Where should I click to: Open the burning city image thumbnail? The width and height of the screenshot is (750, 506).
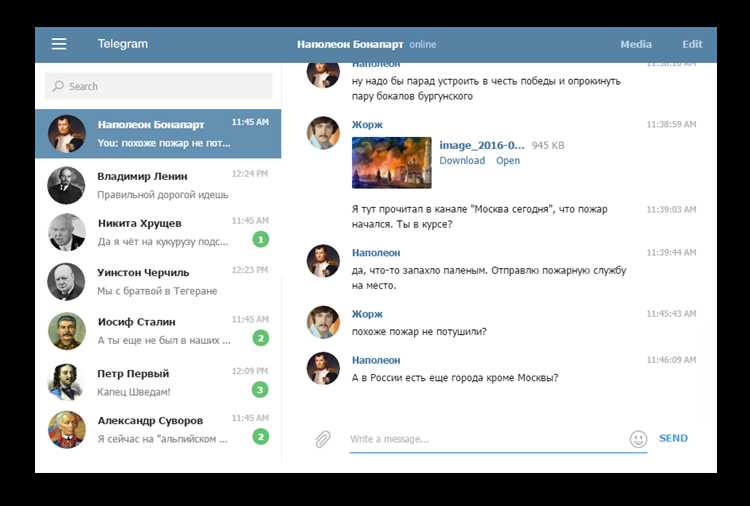click(x=391, y=163)
